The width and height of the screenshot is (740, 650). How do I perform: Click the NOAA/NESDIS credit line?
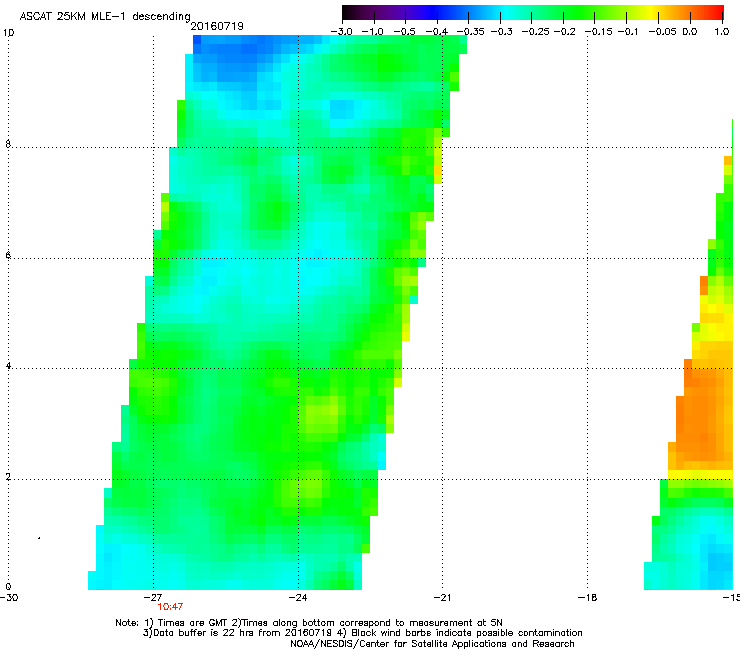point(432,644)
